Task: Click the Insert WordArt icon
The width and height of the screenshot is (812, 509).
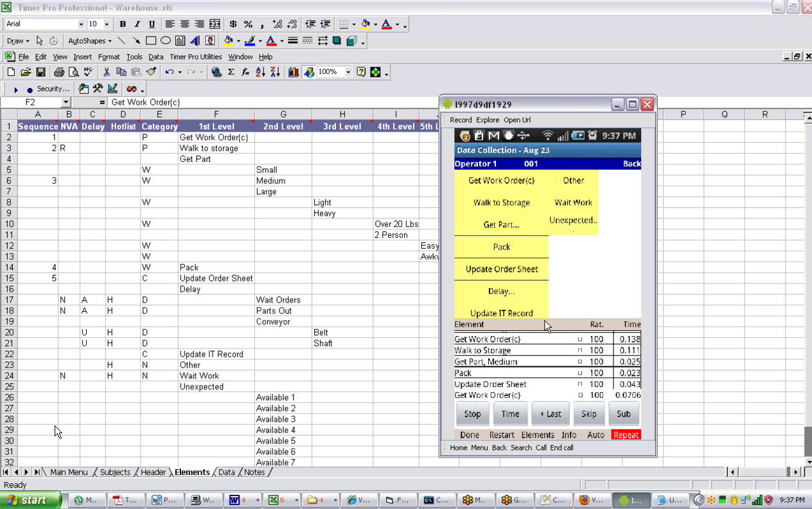Action: coord(195,41)
